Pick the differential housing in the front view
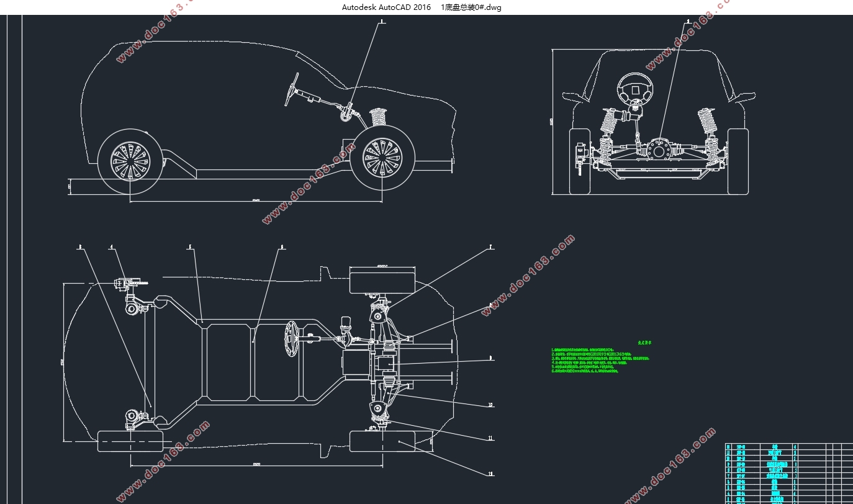The image size is (853, 504). click(659, 150)
